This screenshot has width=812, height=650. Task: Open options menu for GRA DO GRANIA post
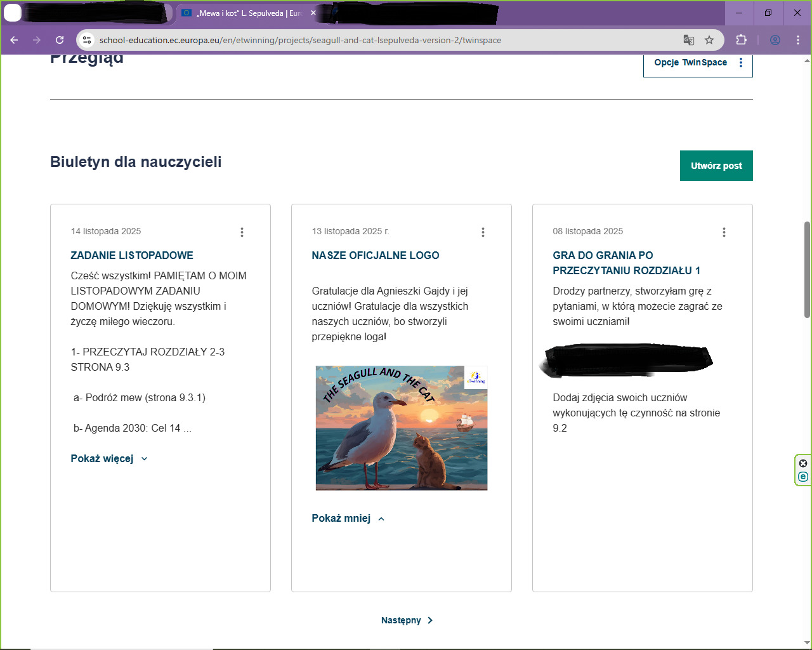click(x=724, y=232)
